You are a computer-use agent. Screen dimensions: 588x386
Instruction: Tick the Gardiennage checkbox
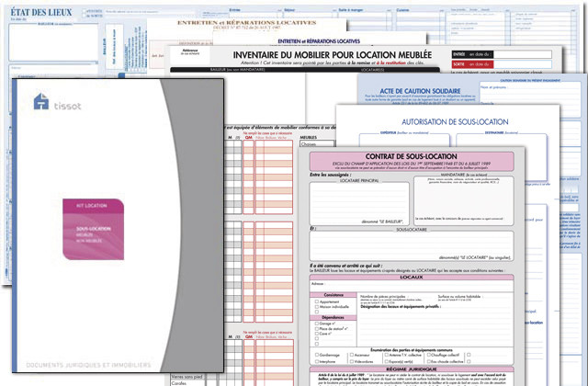click(x=317, y=355)
